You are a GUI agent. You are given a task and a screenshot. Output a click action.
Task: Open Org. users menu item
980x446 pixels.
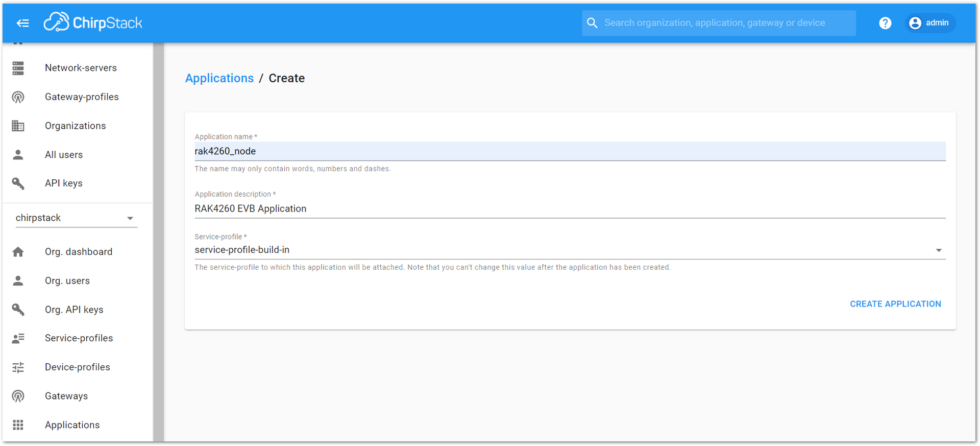point(78,280)
